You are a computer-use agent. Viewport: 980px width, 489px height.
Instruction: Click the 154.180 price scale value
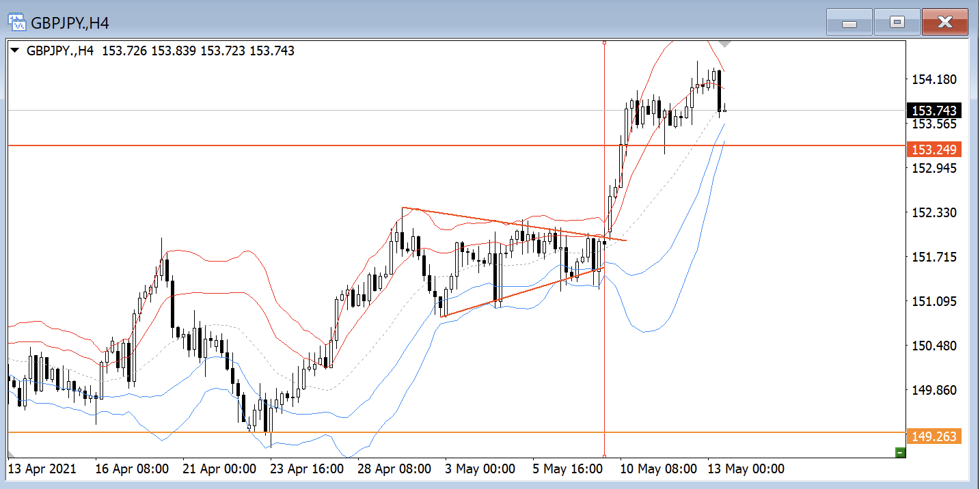934,80
